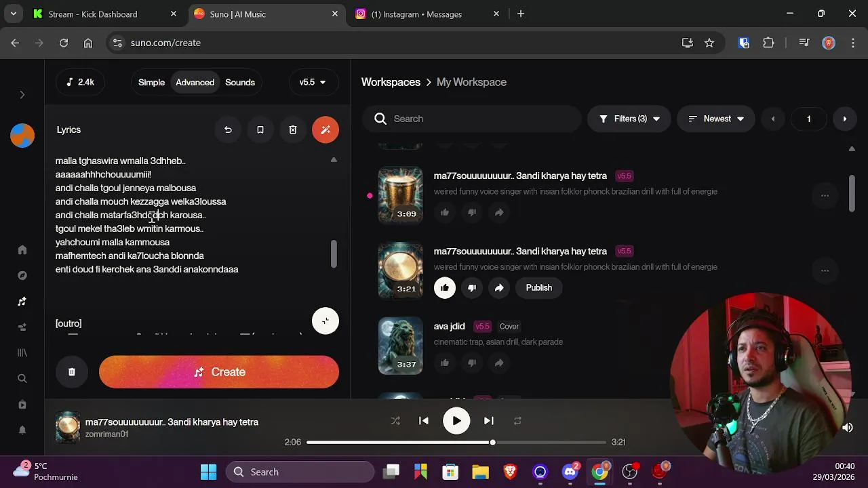Click the page number 1 box
868x488 pixels.
pyautogui.click(x=808, y=119)
